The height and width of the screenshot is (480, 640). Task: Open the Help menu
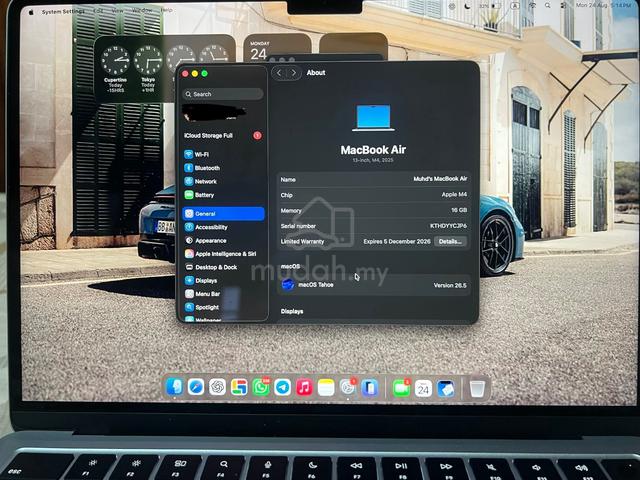[x=167, y=10]
